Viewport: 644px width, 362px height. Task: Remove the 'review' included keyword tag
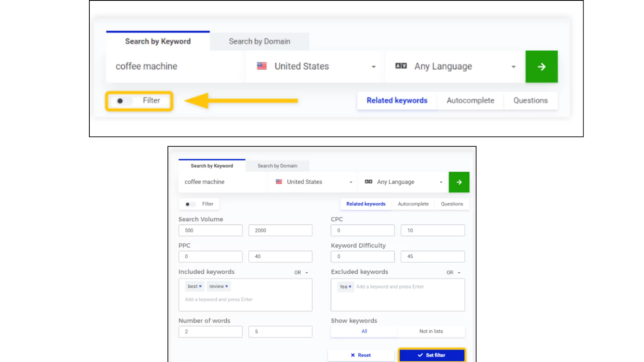tap(227, 286)
